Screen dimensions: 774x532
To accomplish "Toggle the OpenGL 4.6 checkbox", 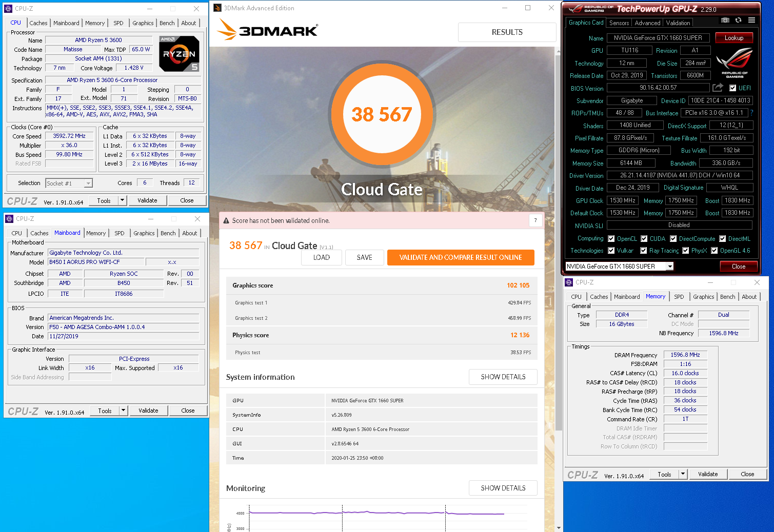I will (x=714, y=251).
